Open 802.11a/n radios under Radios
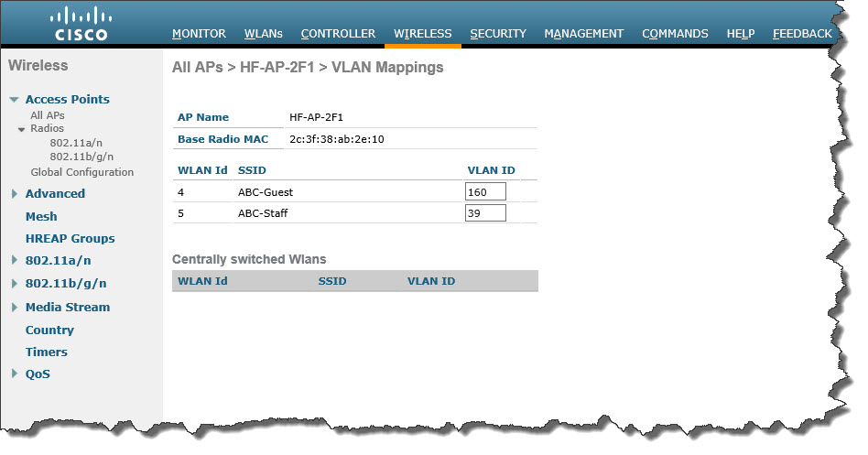868x455 pixels. (x=76, y=143)
